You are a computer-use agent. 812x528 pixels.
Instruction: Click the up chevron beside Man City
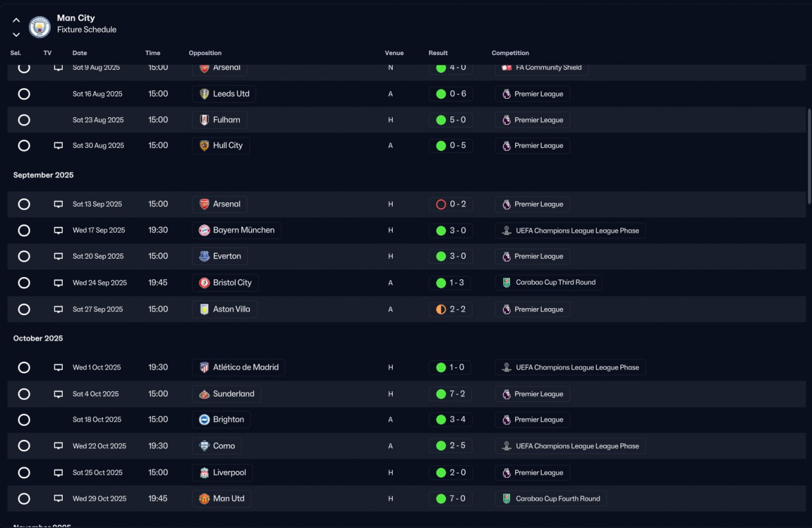[x=16, y=20]
